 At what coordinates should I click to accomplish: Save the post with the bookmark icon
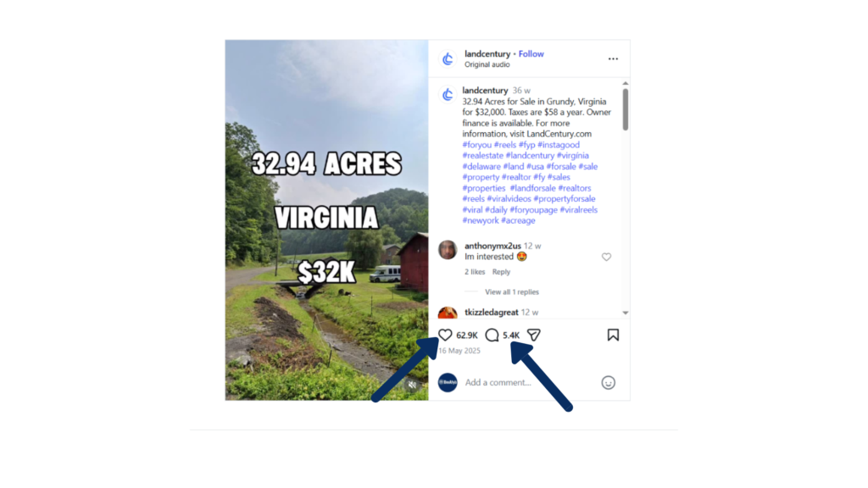[x=613, y=335]
